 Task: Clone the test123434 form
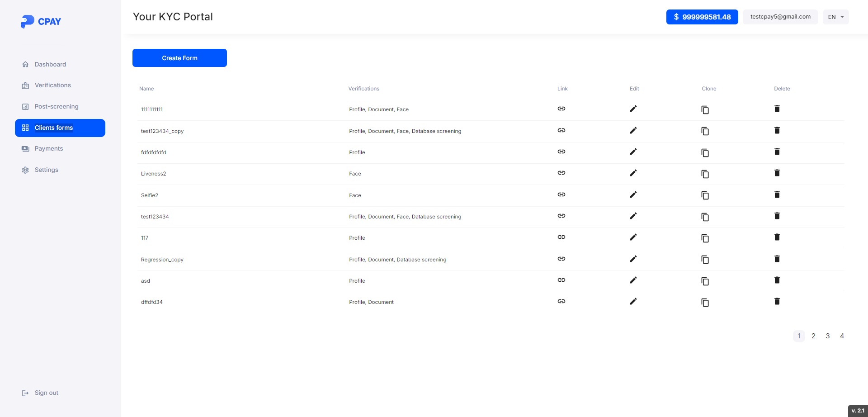tap(705, 217)
